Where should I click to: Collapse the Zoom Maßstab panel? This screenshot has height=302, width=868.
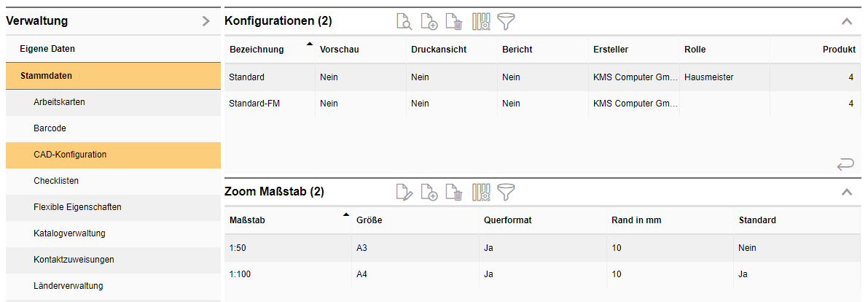(846, 193)
